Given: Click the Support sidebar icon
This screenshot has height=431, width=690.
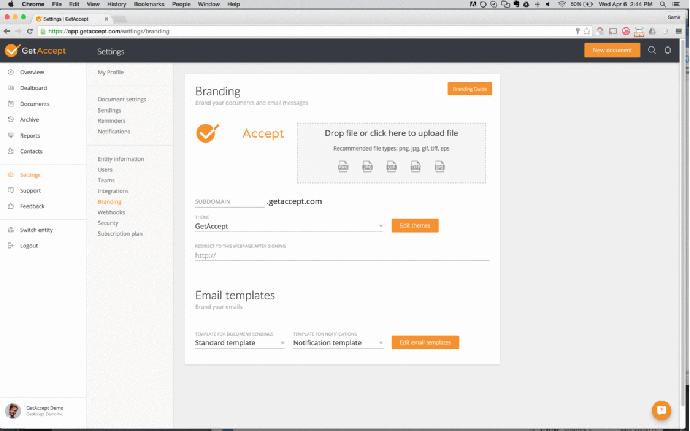Looking at the screenshot, I should coord(11,190).
